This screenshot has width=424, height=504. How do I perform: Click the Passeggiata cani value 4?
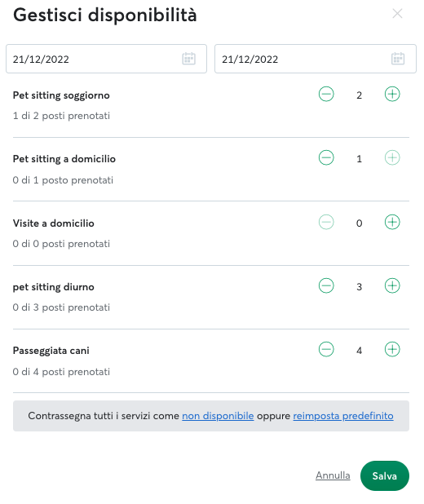[359, 351]
